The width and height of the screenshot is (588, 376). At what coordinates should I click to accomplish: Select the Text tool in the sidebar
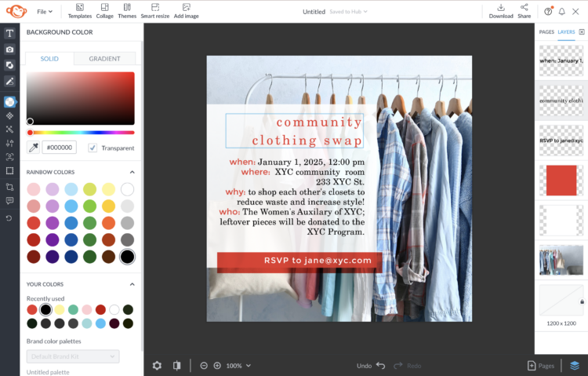9,33
